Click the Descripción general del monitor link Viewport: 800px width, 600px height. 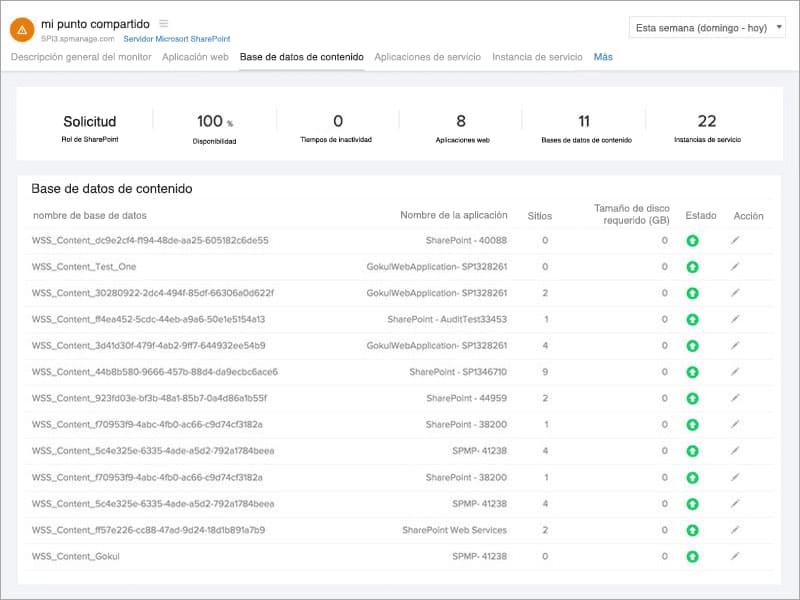(80, 58)
